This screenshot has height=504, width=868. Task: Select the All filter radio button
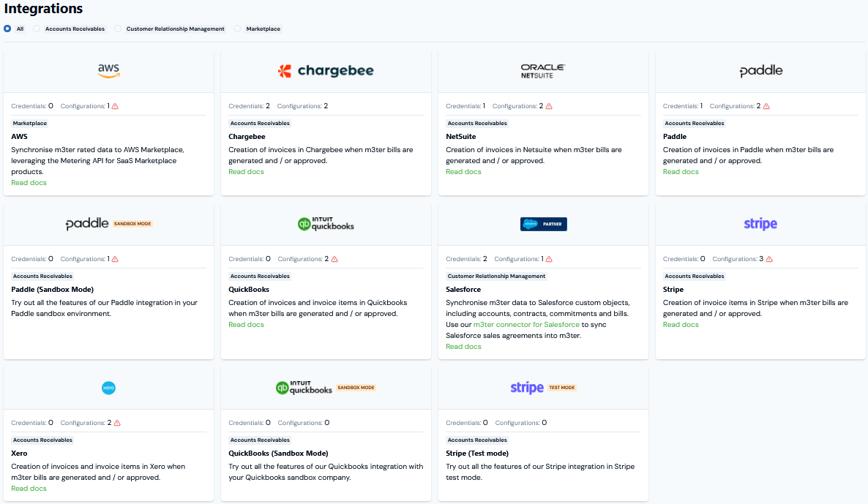(7, 29)
